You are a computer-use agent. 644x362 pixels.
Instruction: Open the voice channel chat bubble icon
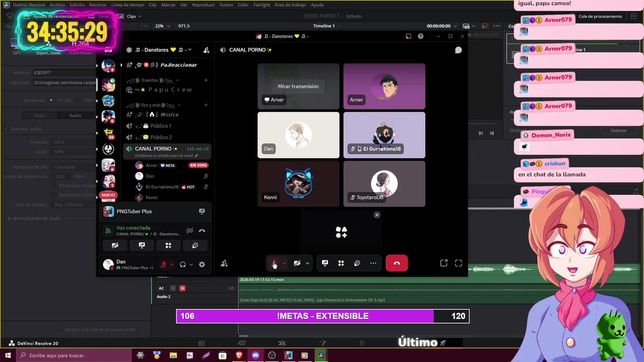458,50
